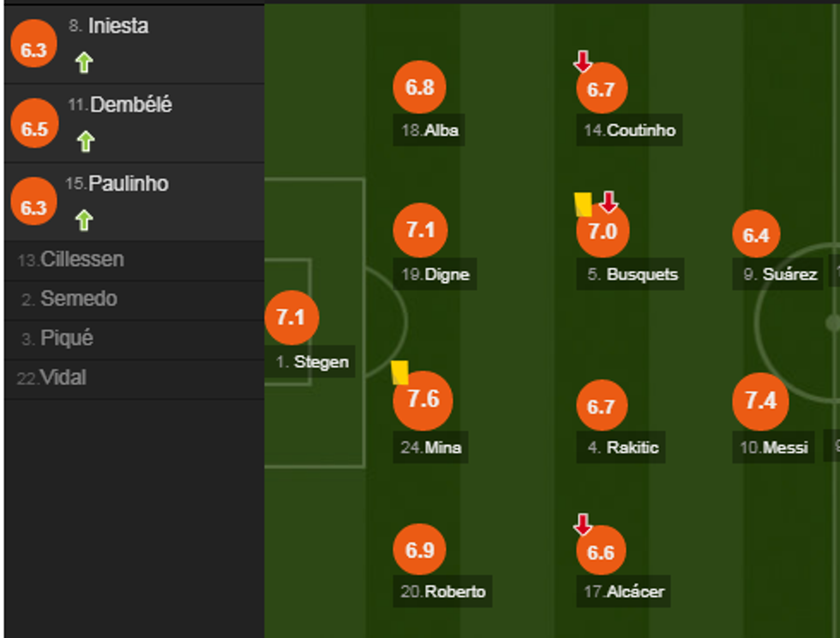Image resolution: width=840 pixels, height=638 pixels.
Task: Click Busquets' yellow card icon
Action: pyautogui.click(x=583, y=204)
